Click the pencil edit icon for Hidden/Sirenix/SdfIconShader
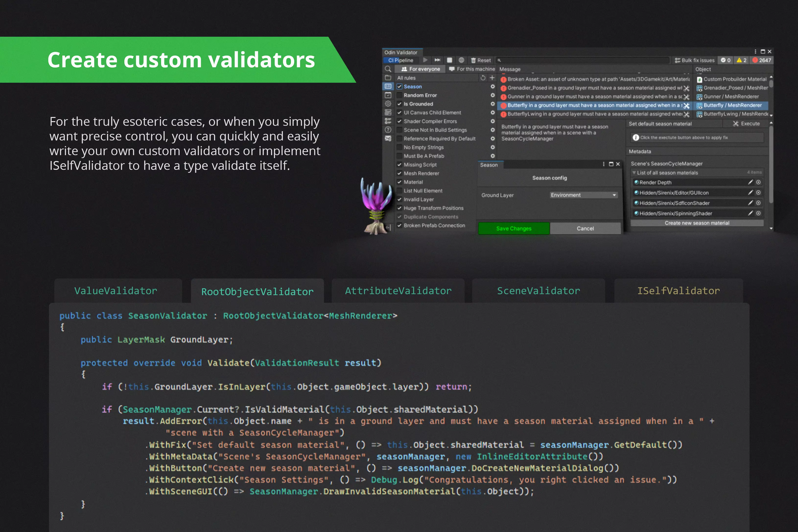798x532 pixels. point(751,203)
